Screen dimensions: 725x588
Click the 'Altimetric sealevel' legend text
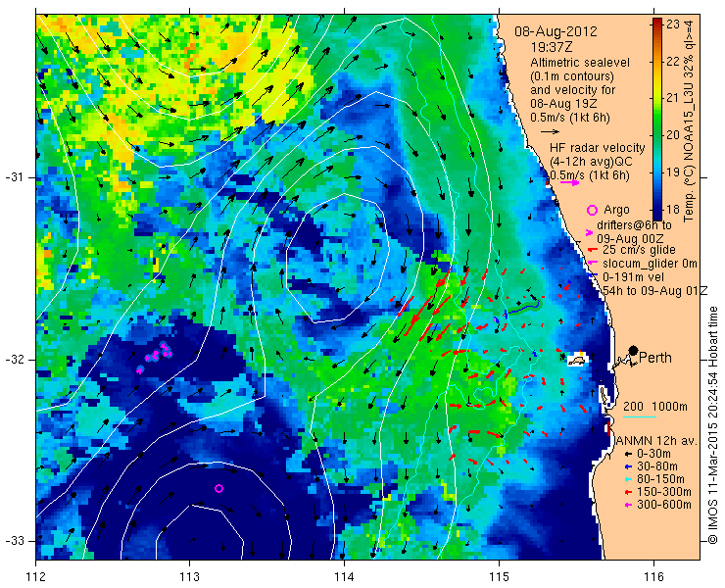(x=580, y=63)
